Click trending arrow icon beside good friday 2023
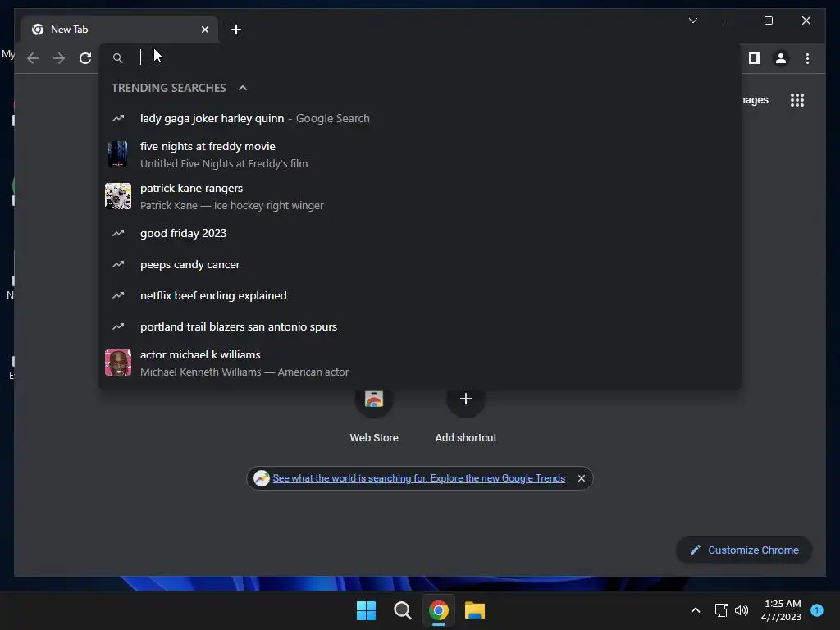Screen dimensions: 840x630 (118, 233)
